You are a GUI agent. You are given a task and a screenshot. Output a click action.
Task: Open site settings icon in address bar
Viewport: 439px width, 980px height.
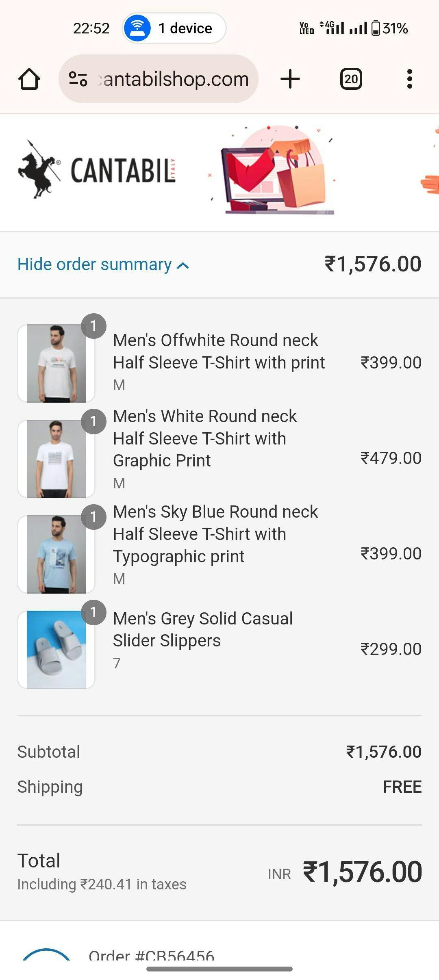tap(78, 79)
